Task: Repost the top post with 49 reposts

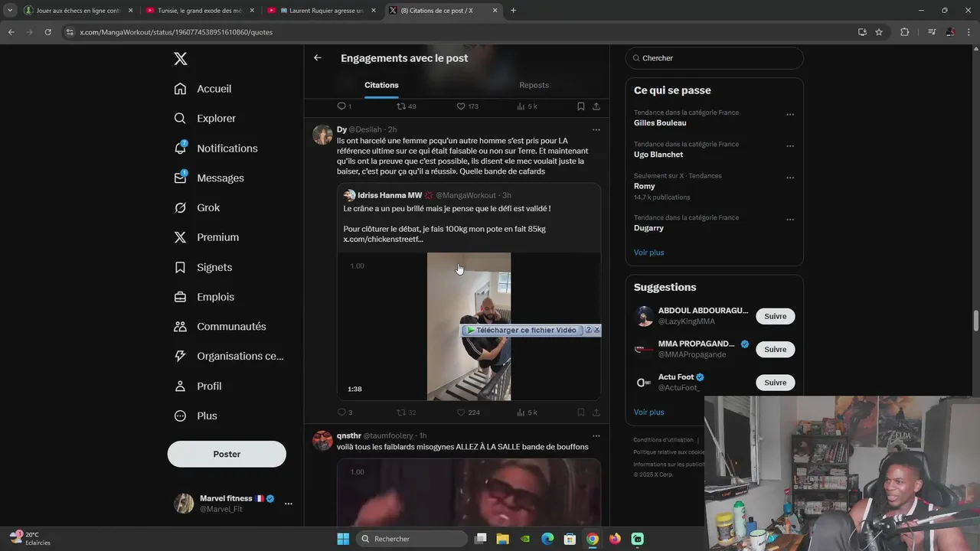Action: click(406, 106)
